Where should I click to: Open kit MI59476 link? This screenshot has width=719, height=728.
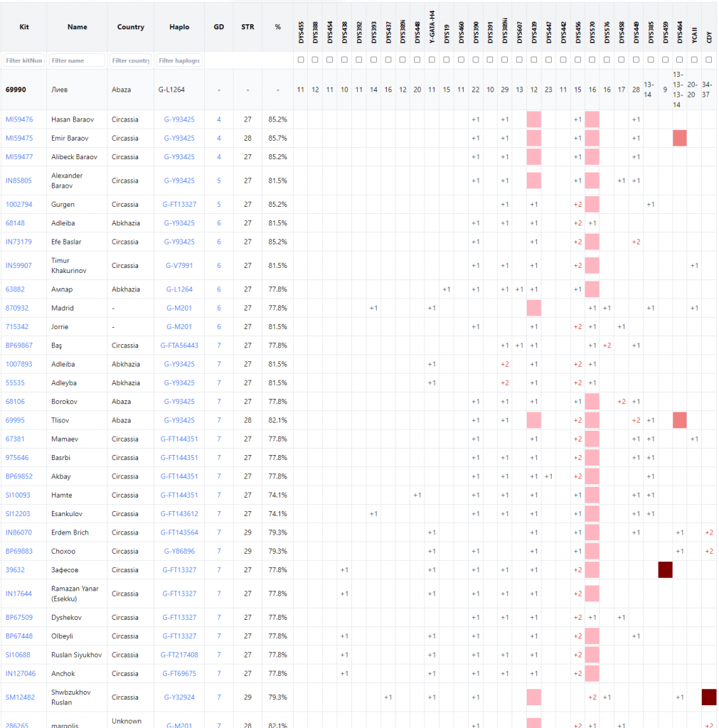point(19,119)
